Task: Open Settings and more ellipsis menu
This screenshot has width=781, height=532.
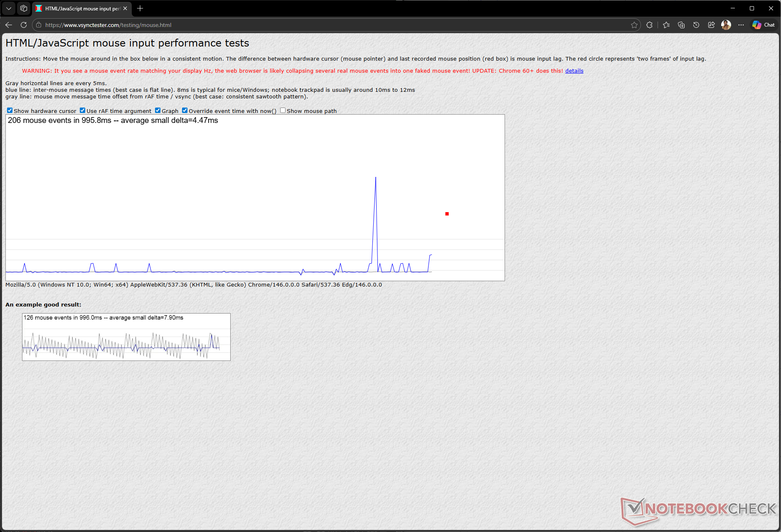Action: pos(741,25)
